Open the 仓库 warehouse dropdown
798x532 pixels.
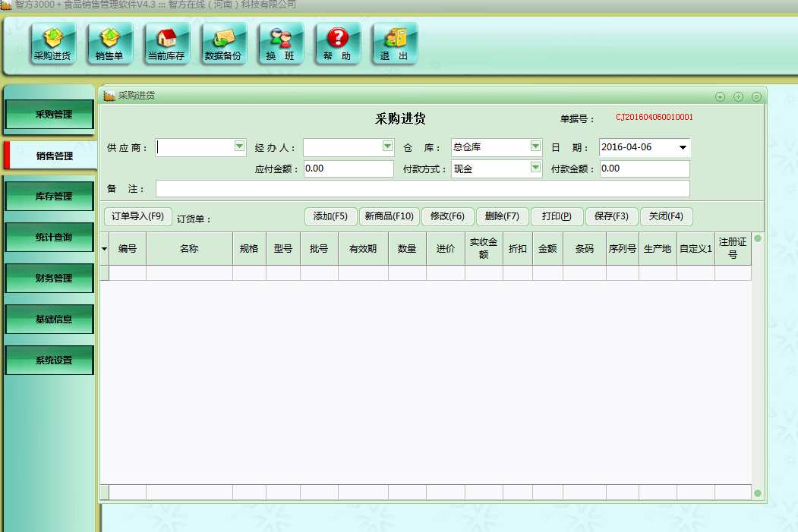(x=535, y=146)
